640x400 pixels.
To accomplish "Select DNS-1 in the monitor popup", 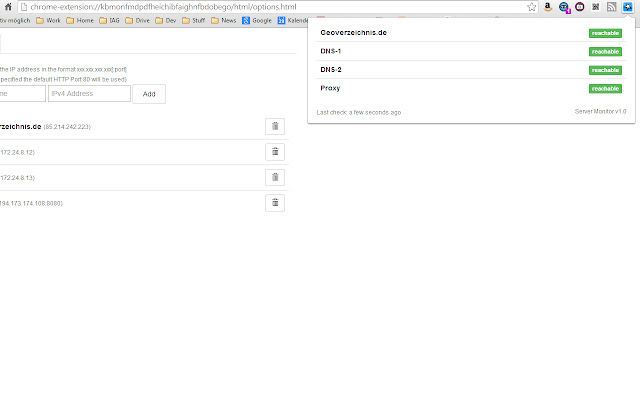I will point(331,51).
